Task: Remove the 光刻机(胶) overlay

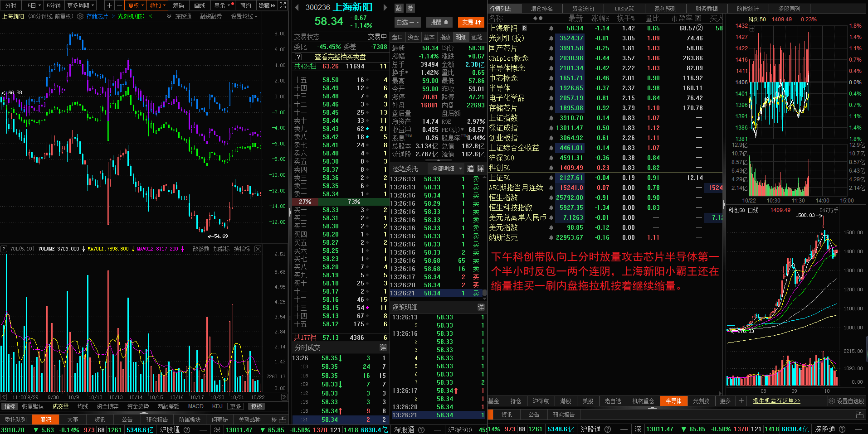Action: [150, 16]
